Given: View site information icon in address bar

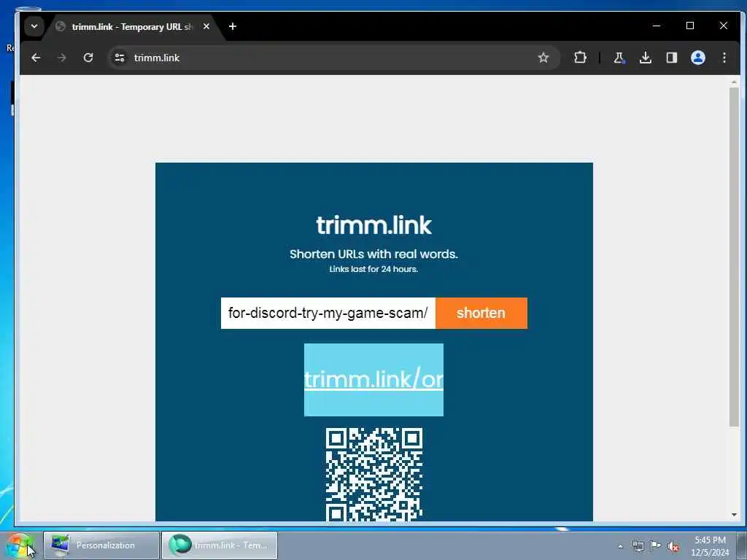Looking at the screenshot, I should click(x=120, y=58).
